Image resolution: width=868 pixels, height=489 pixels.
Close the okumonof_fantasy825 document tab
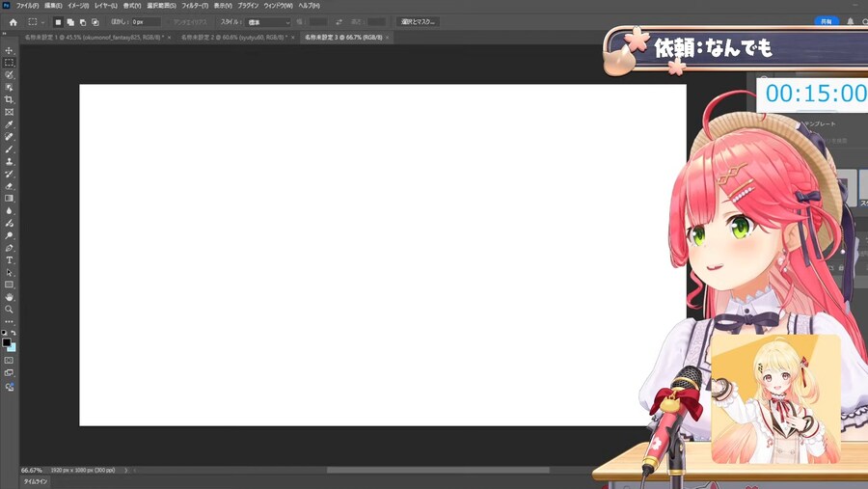pos(170,38)
